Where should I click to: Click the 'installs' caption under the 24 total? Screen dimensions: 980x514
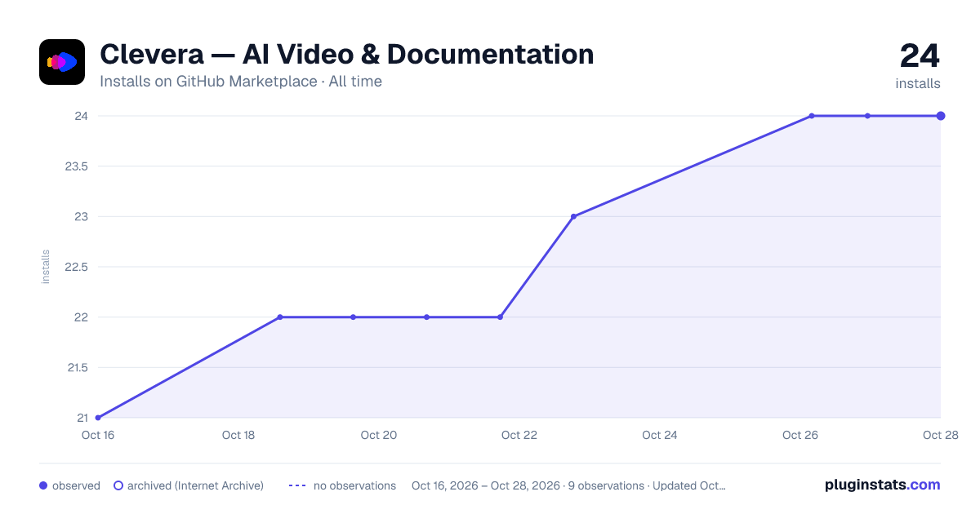(x=918, y=83)
